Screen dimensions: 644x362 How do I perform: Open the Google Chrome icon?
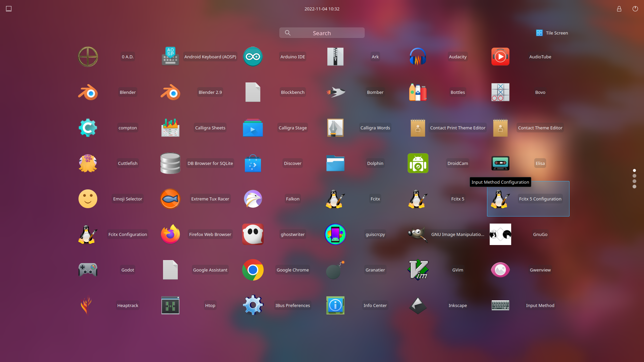(253, 270)
